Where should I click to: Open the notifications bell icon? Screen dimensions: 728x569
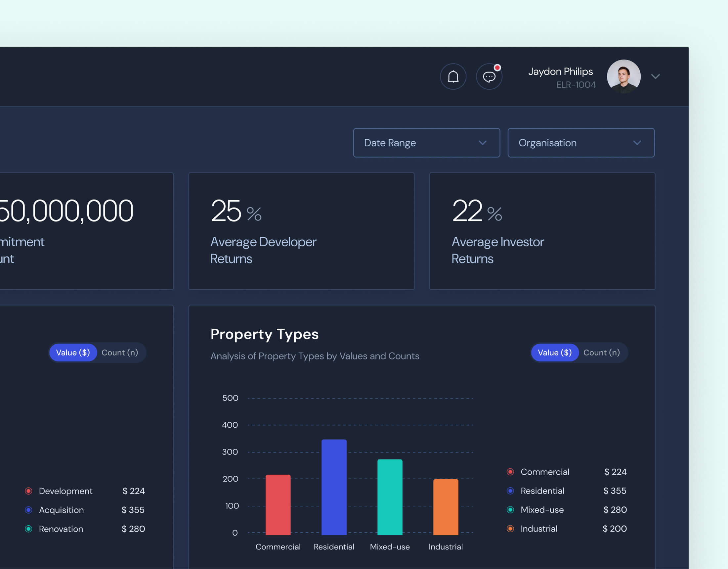click(x=453, y=77)
